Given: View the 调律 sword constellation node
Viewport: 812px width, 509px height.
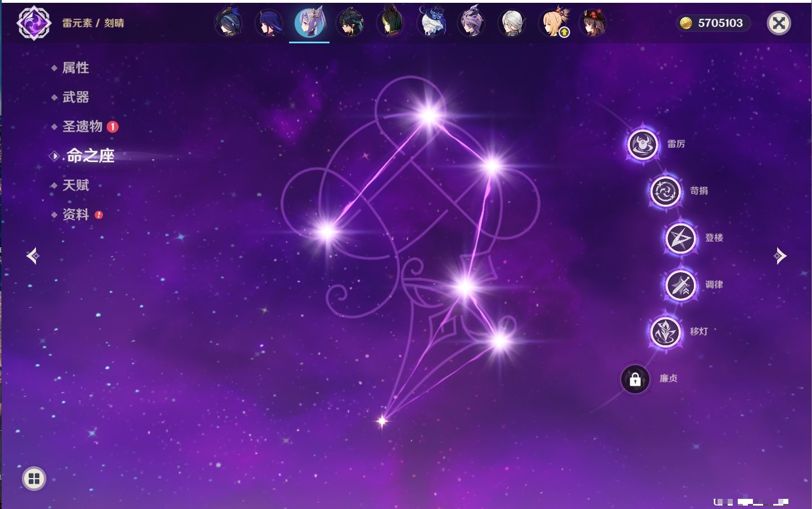Looking at the screenshot, I should pos(680,285).
